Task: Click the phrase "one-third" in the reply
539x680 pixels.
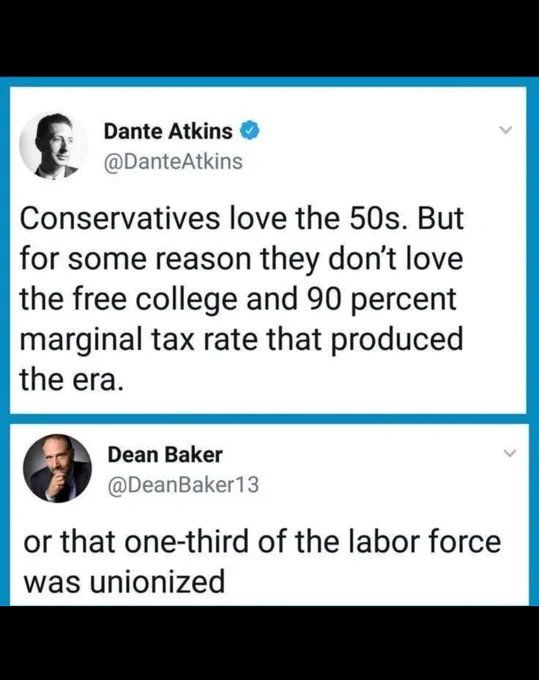Action: pyautogui.click(x=187, y=542)
